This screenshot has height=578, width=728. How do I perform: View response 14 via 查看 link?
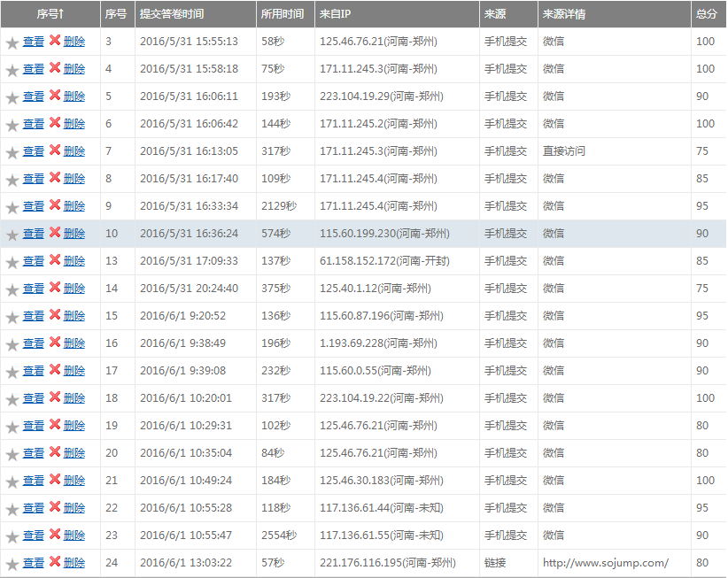tap(34, 288)
